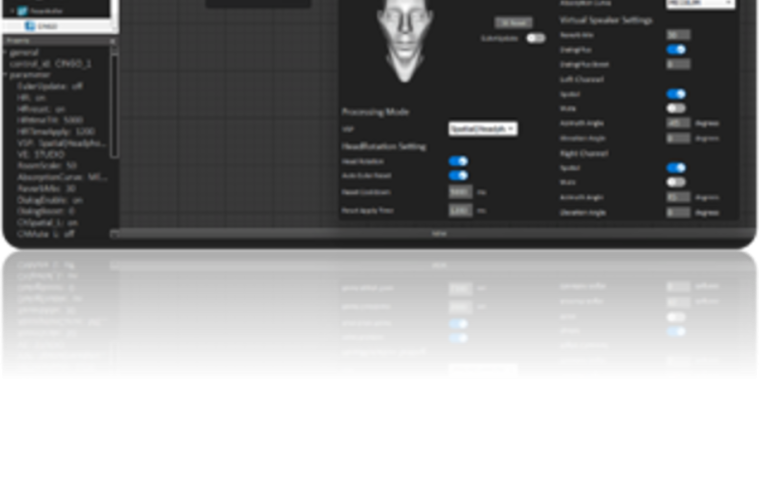Click the Params panel vertical scrollbar
This screenshot has width=759, height=500.
pos(114,110)
